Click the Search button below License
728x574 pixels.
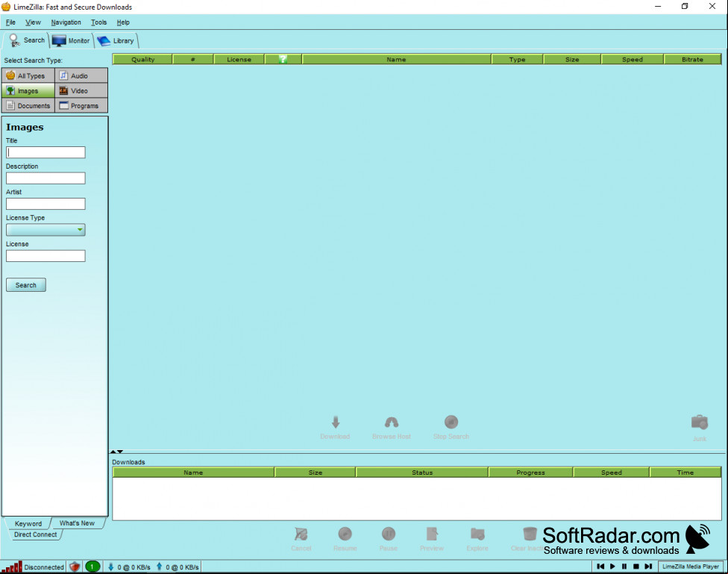click(26, 285)
